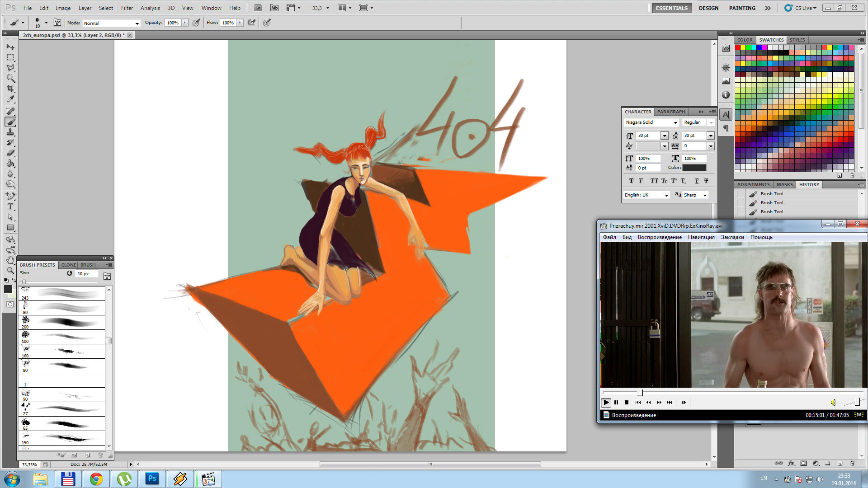
Task: Launch Bridge from the application bar
Action: (258, 8)
